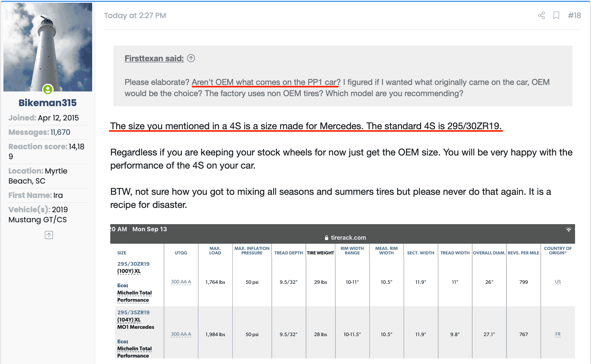591x364 pixels.
Task: Open the 'Firsttexan said:' quote link
Action: tap(154, 58)
